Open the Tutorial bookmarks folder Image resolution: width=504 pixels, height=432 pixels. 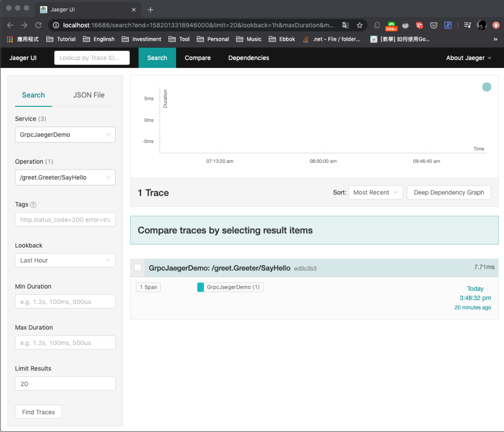pyautogui.click(x=61, y=39)
